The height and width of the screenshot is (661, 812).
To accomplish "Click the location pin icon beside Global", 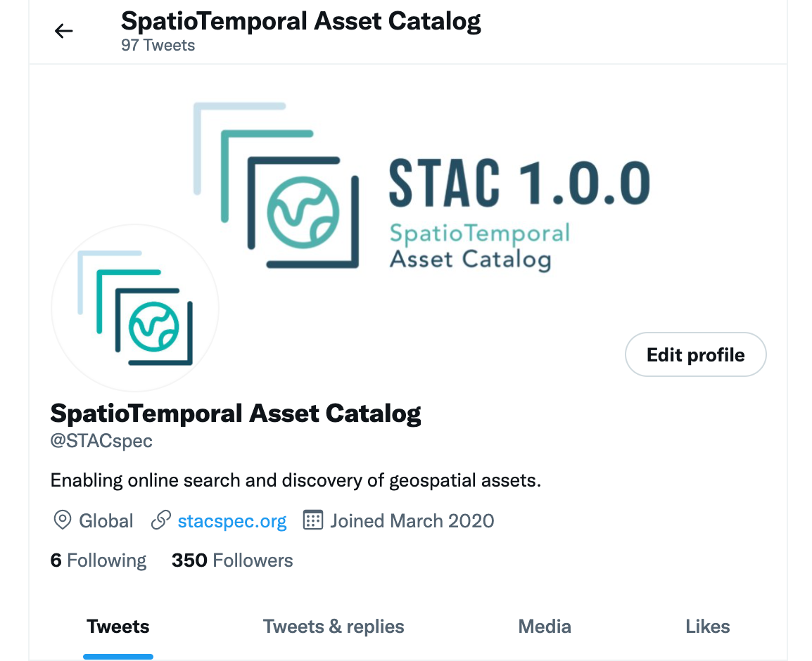I will coord(62,520).
